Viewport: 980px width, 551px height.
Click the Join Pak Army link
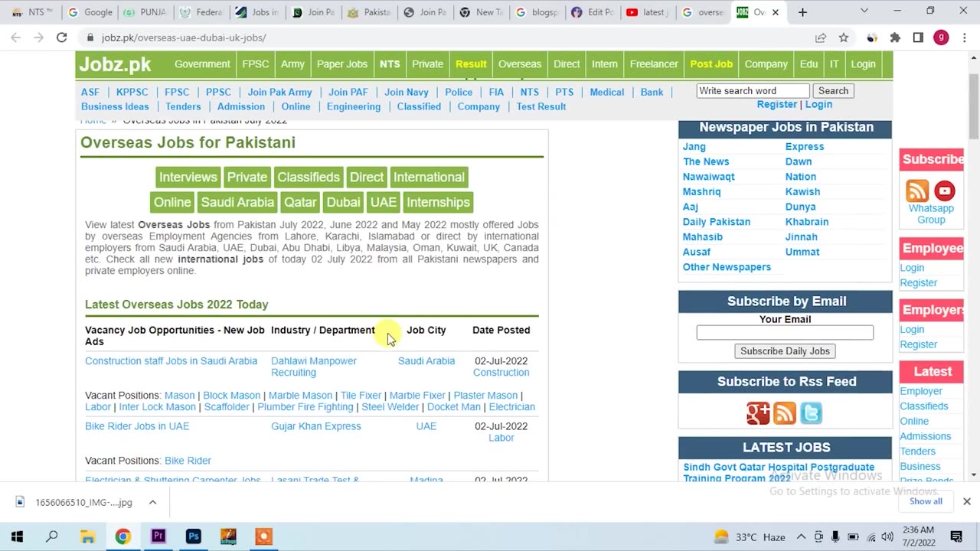(x=279, y=92)
